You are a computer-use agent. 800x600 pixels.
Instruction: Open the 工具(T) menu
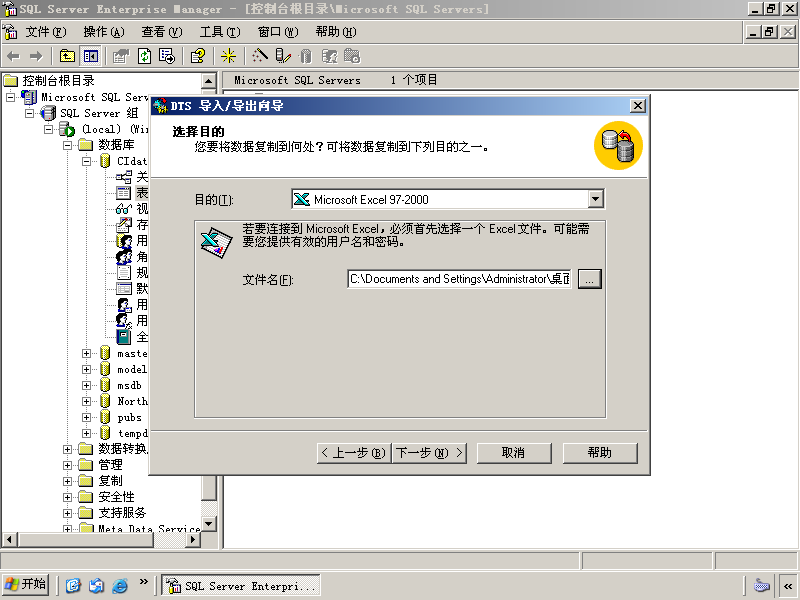pyautogui.click(x=220, y=32)
